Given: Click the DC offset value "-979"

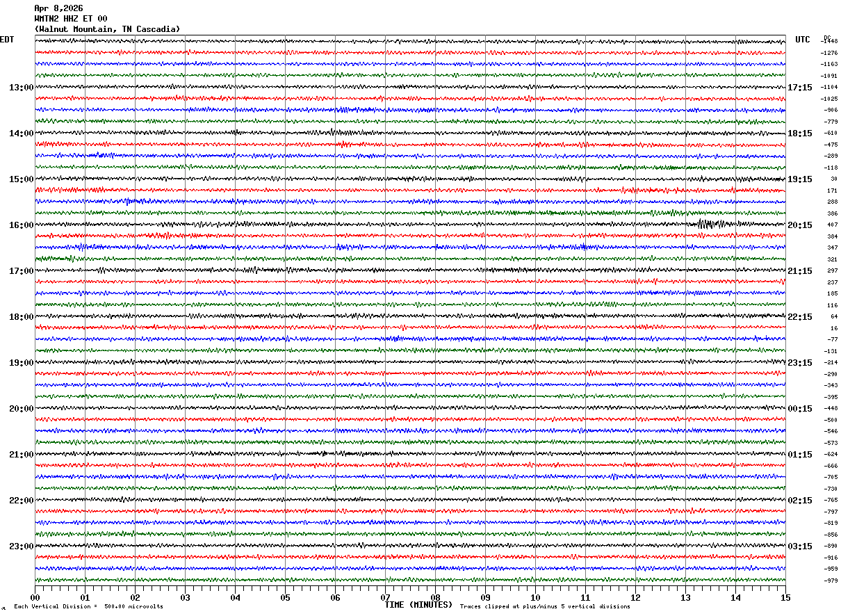Looking at the screenshot, I should (831, 581).
